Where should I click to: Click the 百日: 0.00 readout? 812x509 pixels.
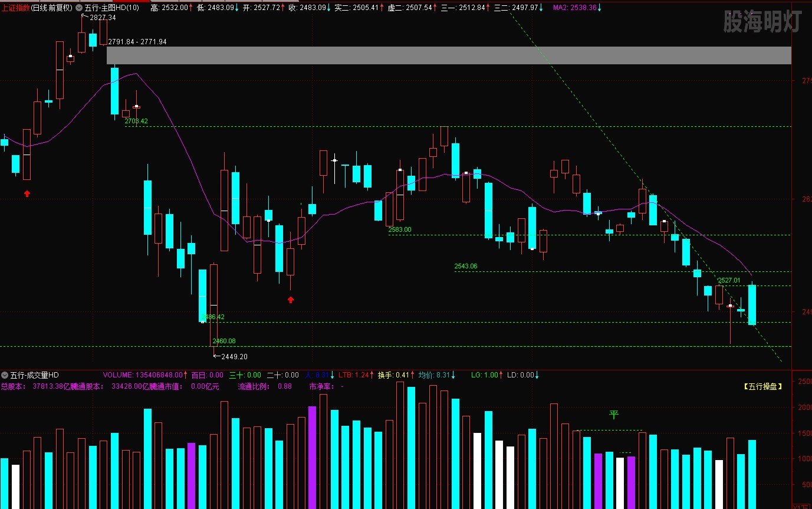pyautogui.click(x=208, y=375)
